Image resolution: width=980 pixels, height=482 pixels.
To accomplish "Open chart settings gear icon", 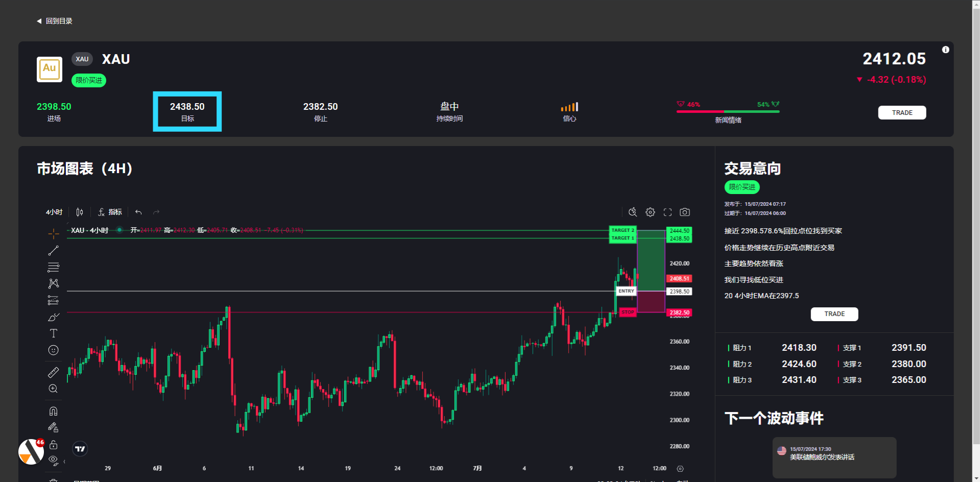I will tap(650, 212).
